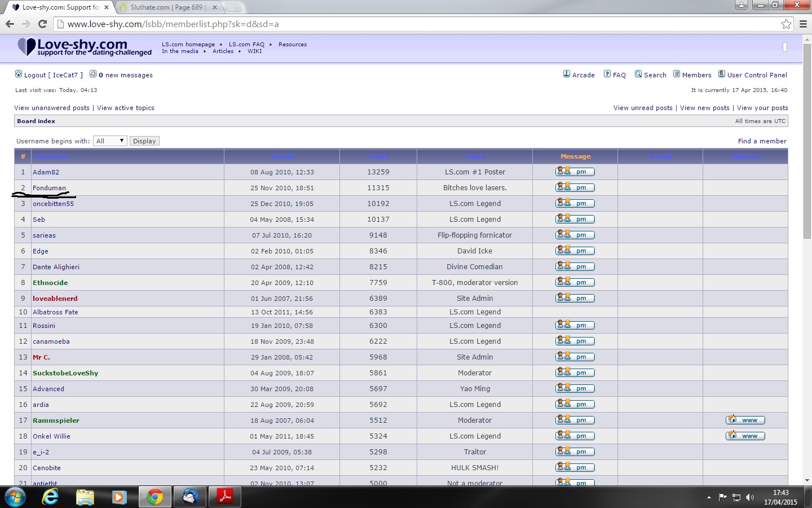Expand the Username begins with dropdown

click(x=110, y=141)
